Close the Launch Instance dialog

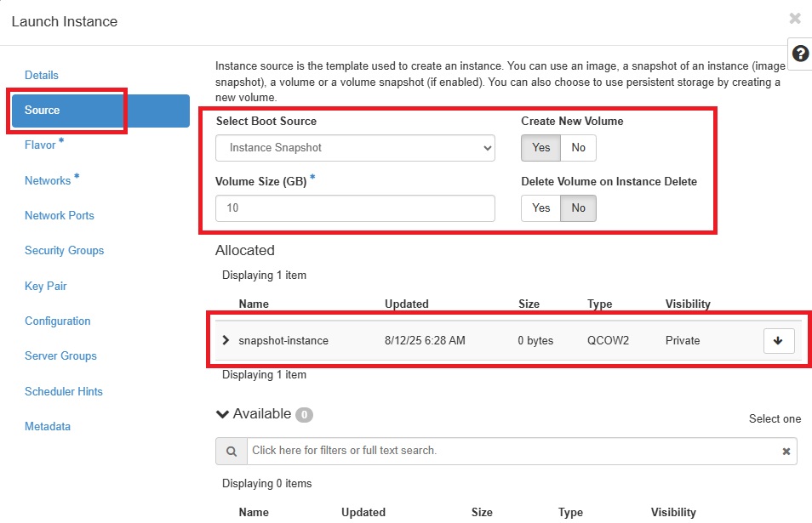pos(794,19)
